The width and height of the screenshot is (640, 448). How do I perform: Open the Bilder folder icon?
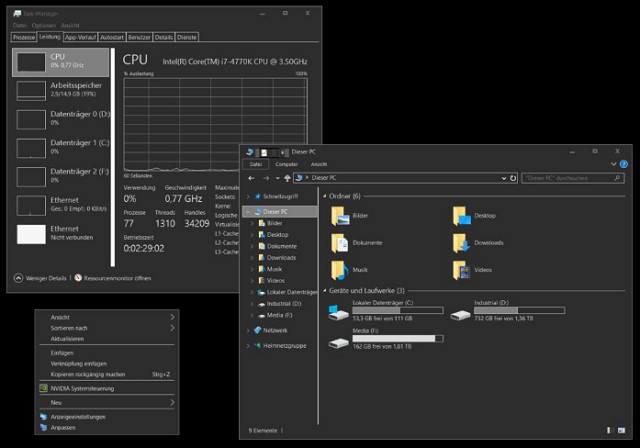click(x=340, y=216)
